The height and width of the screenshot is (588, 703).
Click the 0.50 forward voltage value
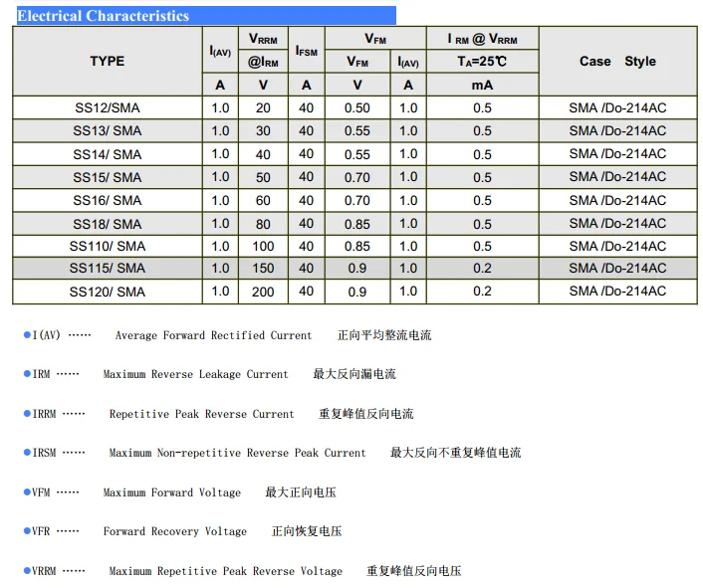coord(356,107)
